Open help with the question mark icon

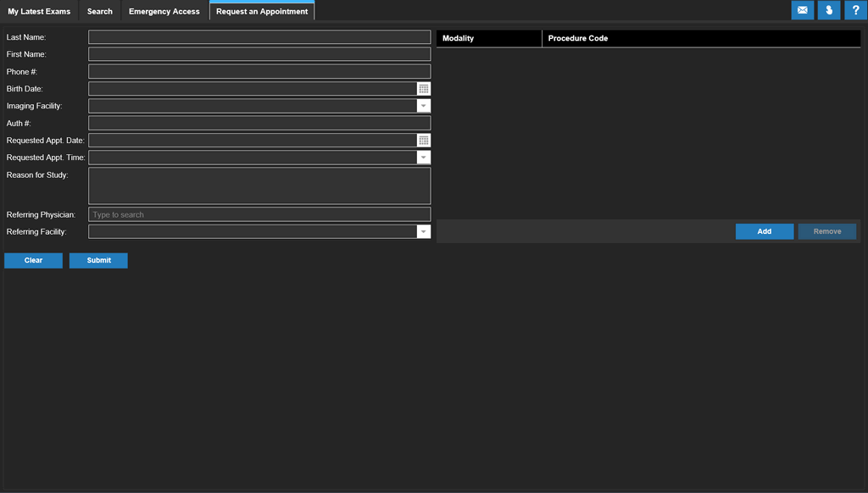click(855, 10)
